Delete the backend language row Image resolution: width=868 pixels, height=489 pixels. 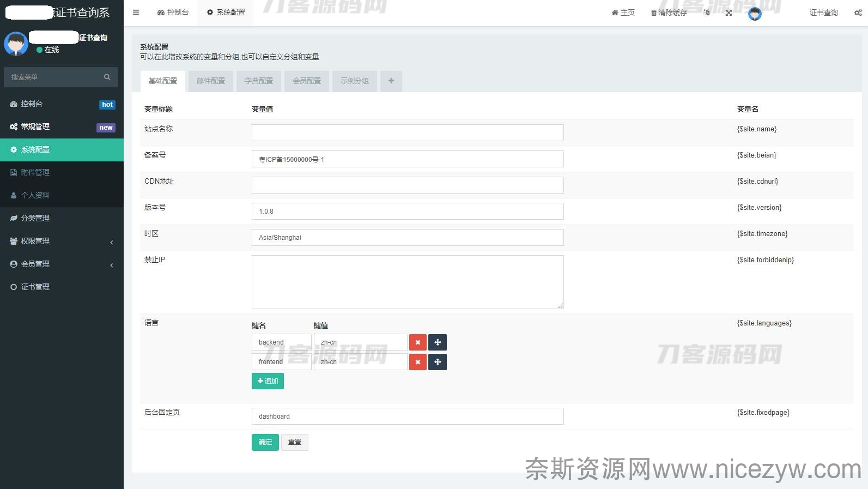417,342
